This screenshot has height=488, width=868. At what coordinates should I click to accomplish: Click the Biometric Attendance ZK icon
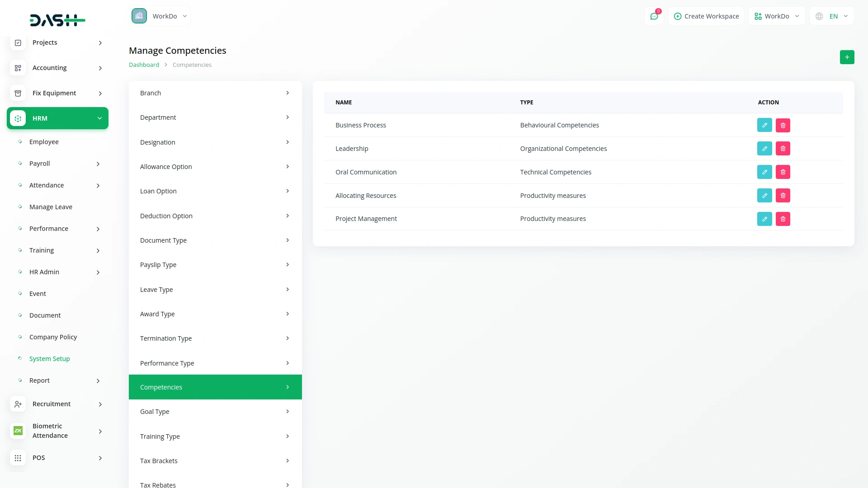(18, 431)
